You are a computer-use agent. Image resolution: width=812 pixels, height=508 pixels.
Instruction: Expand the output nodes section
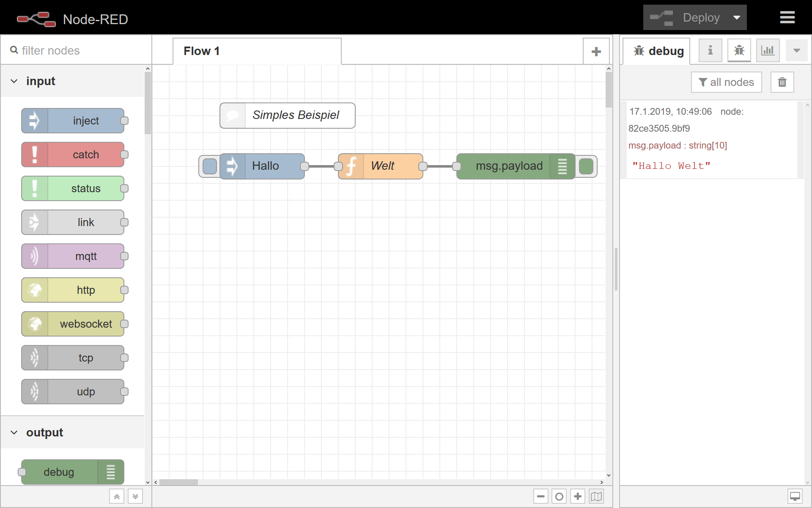pos(14,433)
